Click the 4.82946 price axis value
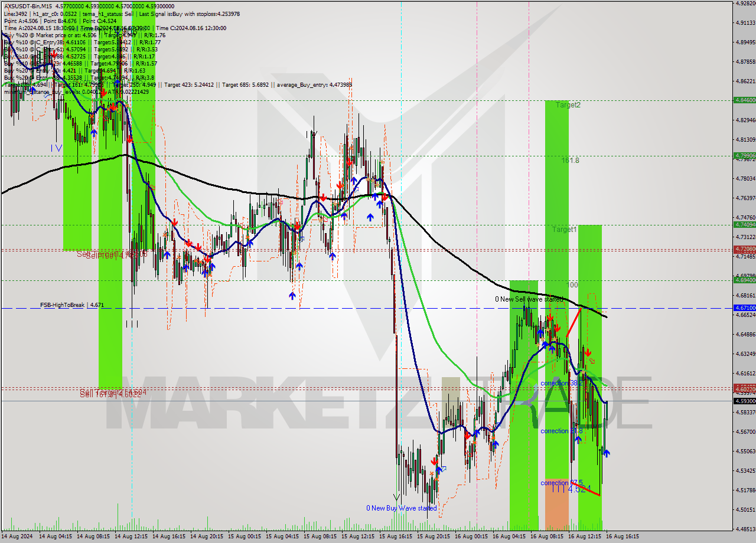The image size is (756, 543). tap(745, 120)
